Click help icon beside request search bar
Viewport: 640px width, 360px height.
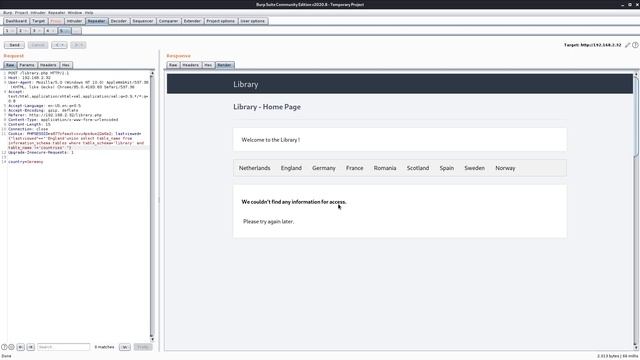point(4,347)
